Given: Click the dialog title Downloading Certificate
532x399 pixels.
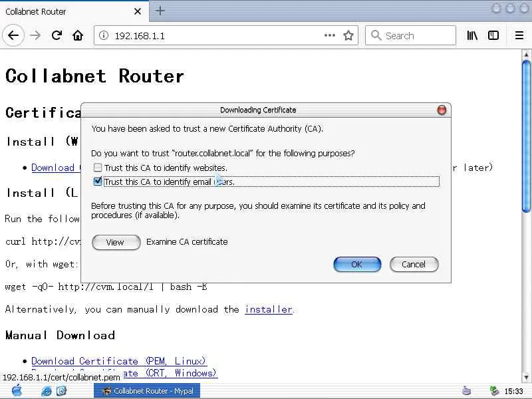Looking at the screenshot, I should 258,110.
